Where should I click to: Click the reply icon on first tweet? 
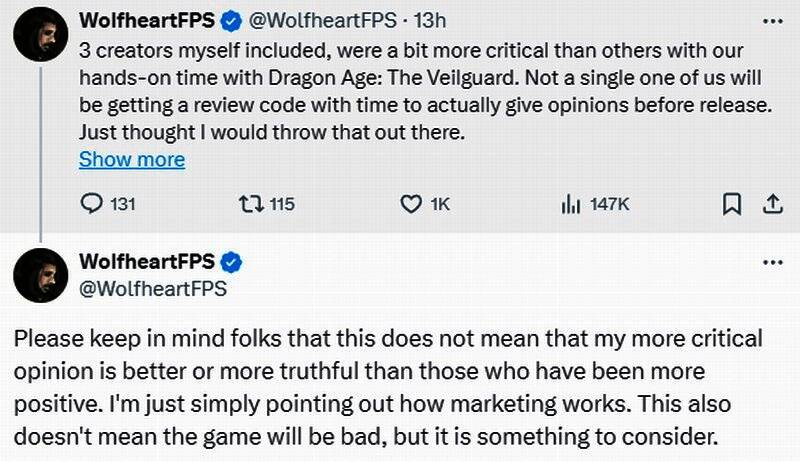[x=92, y=204]
